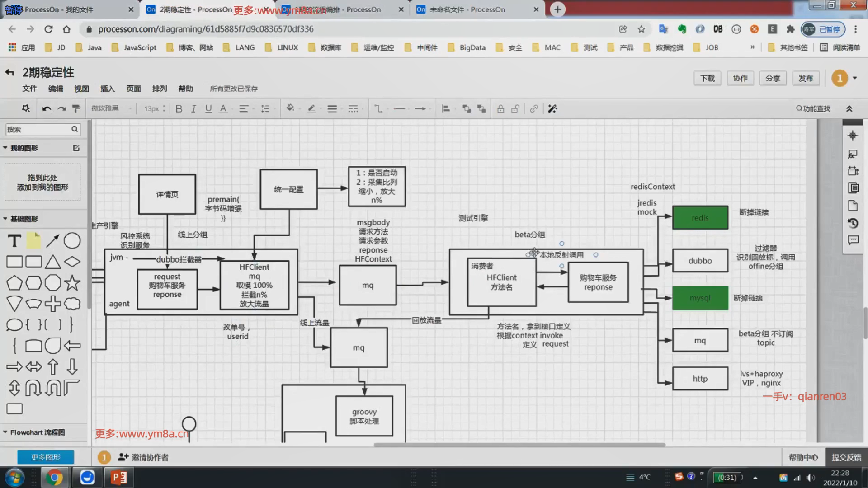Toggle bold text formatting
Screen dimensions: 868x488
click(x=179, y=108)
